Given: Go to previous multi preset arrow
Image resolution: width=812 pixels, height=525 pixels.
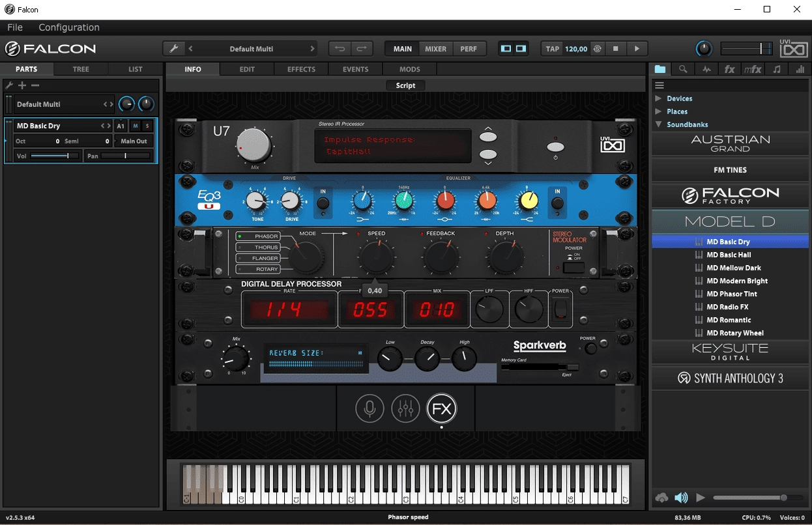Looking at the screenshot, I should pos(190,49).
